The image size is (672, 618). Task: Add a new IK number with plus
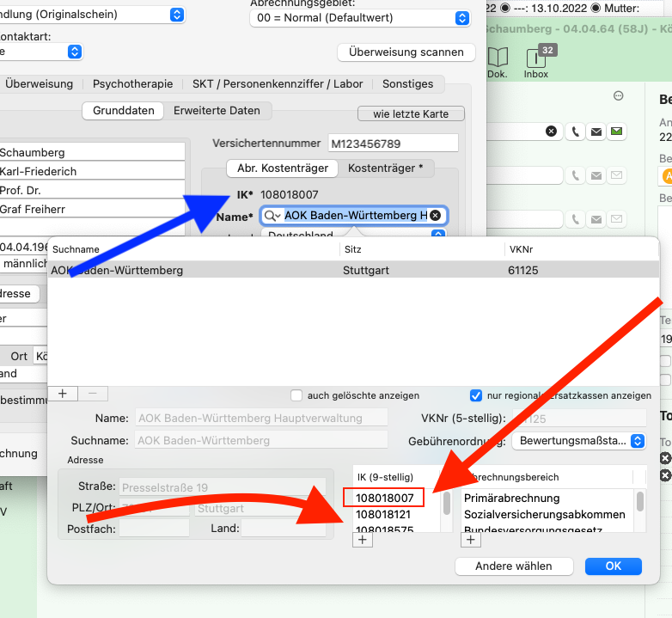363,540
